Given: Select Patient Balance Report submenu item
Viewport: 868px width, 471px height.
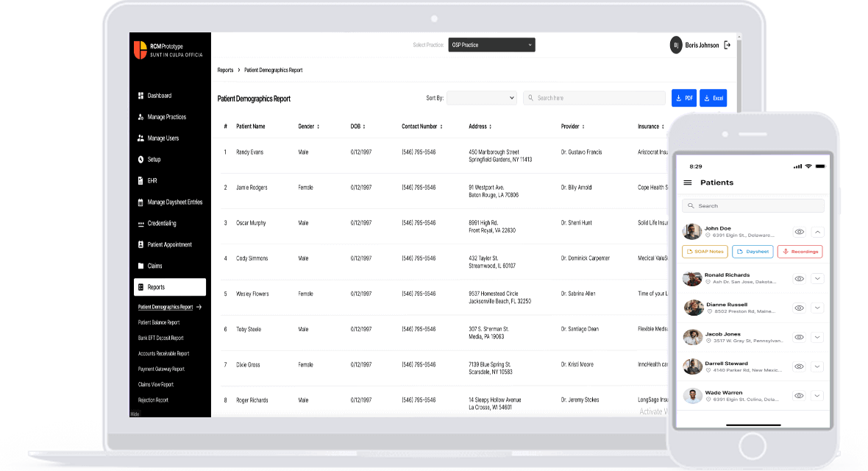Looking at the screenshot, I should 159,322.
